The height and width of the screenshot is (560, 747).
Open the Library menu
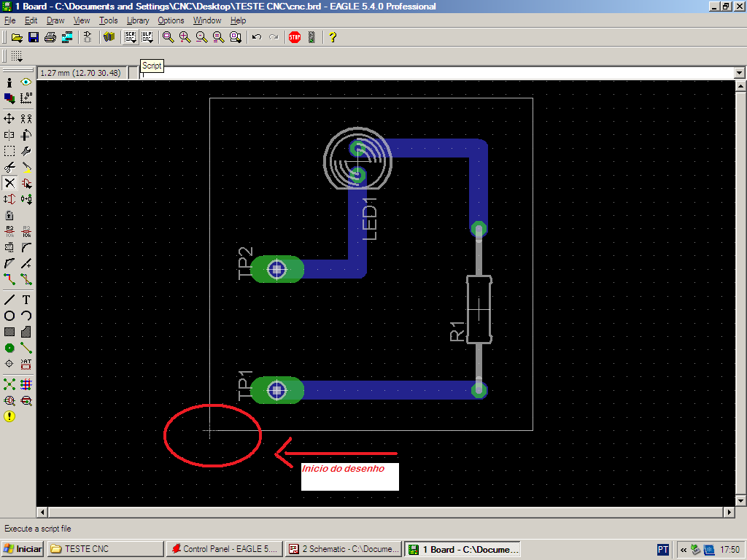coord(138,20)
